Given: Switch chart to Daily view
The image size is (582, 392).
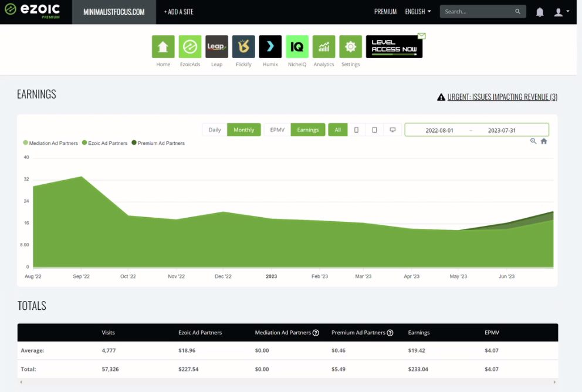Looking at the screenshot, I should coord(215,130).
